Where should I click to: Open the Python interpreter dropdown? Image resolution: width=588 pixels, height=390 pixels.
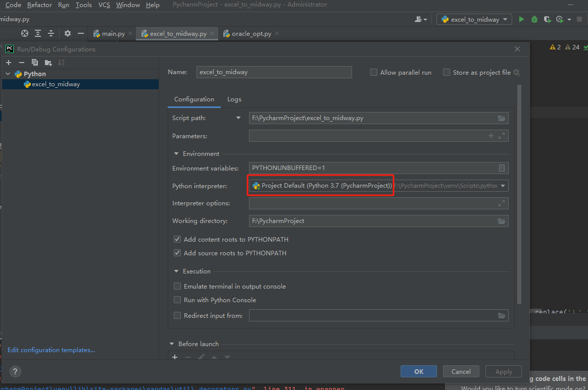503,185
